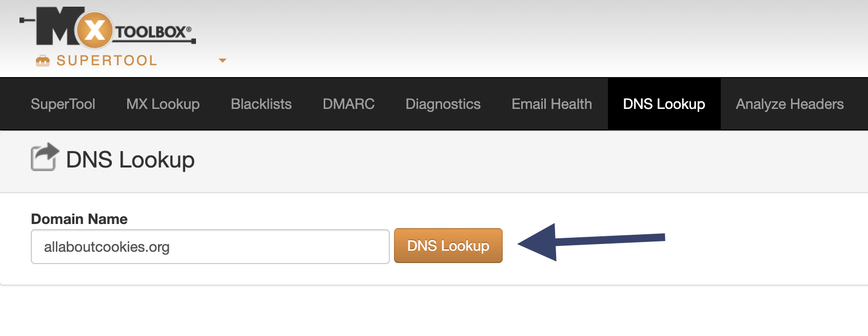868x336 pixels.
Task: Click the share icon beside DNS Lookup heading
Action: coord(45,157)
